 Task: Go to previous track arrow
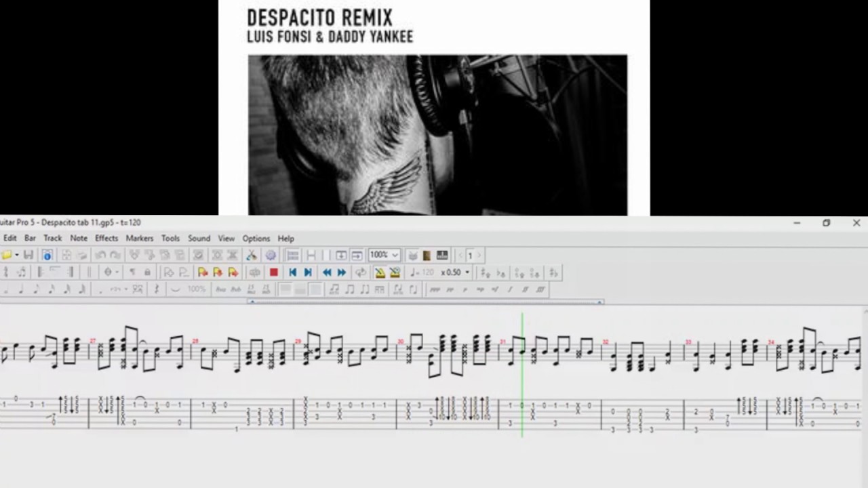coord(460,255)
